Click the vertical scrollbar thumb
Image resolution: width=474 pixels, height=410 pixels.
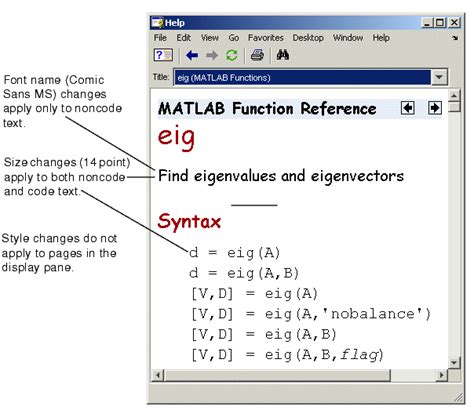[454, 107]
